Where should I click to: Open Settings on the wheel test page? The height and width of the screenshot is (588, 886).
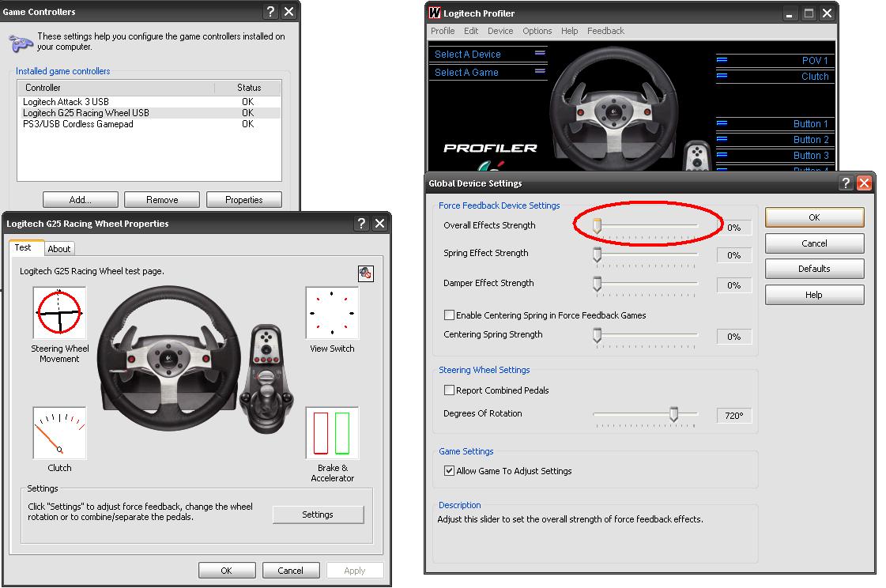point(318,514)
